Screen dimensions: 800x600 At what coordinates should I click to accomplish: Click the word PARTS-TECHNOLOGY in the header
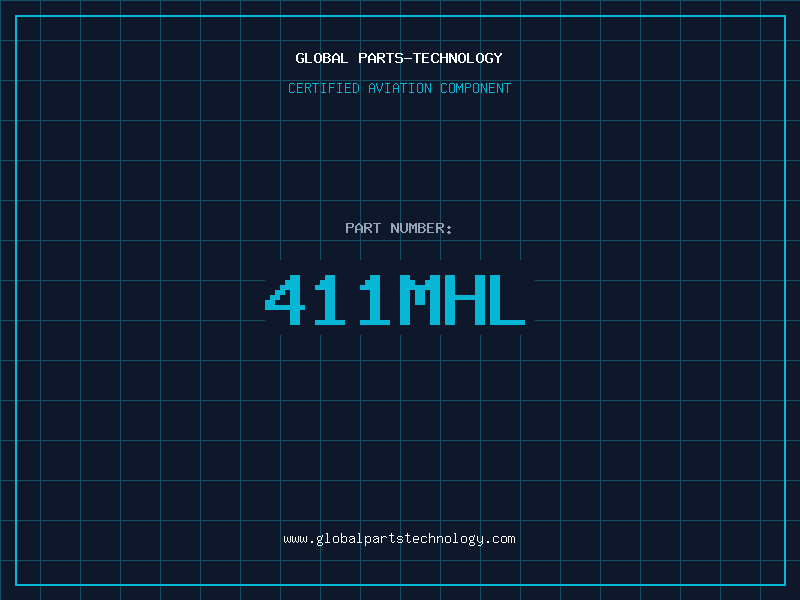click(x=431, y=58)
